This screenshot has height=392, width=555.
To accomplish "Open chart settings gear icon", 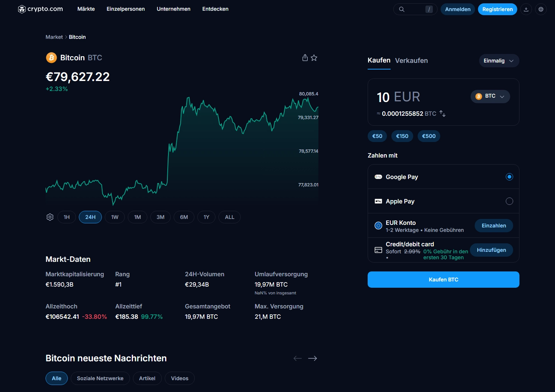I will (x=50, y=217).
